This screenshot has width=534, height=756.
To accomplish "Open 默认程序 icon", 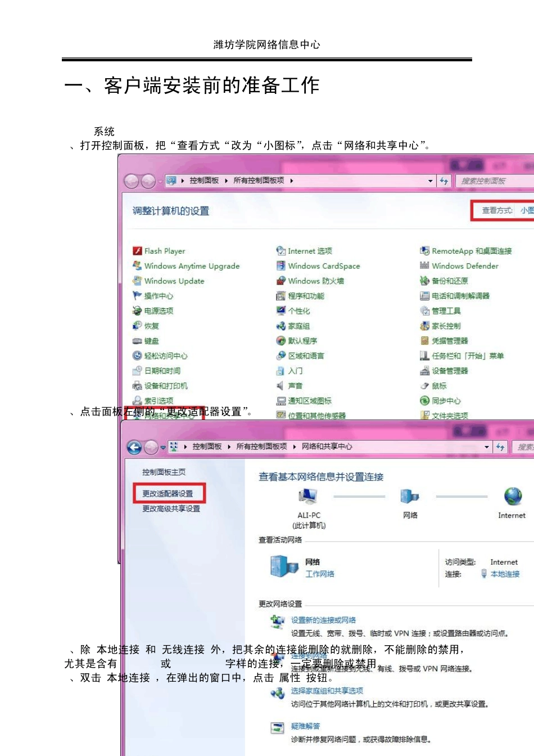I will pyautogui.click(x=281, y=341).
